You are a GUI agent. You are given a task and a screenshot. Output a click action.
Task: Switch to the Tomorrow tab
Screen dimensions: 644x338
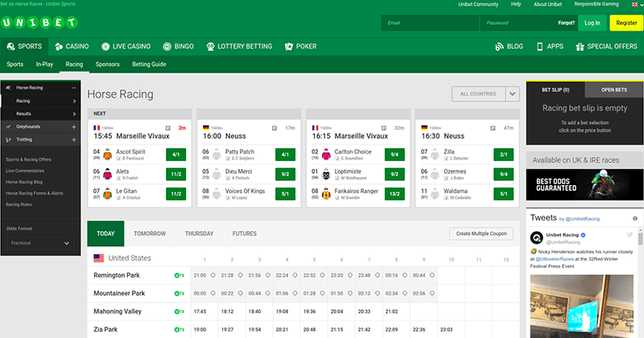tap(150, 233)
